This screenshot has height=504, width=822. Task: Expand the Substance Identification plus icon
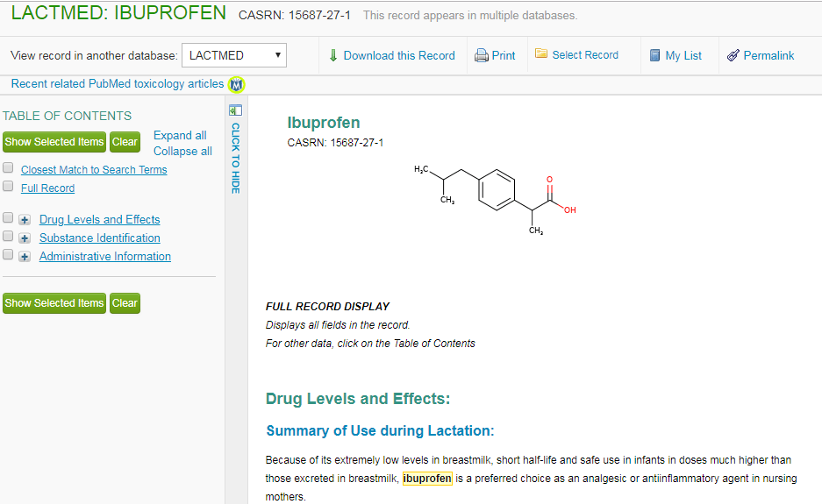click(25, 238)
